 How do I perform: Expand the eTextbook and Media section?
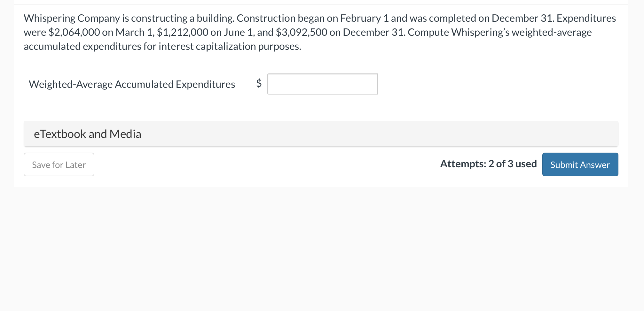pos(87,134)
